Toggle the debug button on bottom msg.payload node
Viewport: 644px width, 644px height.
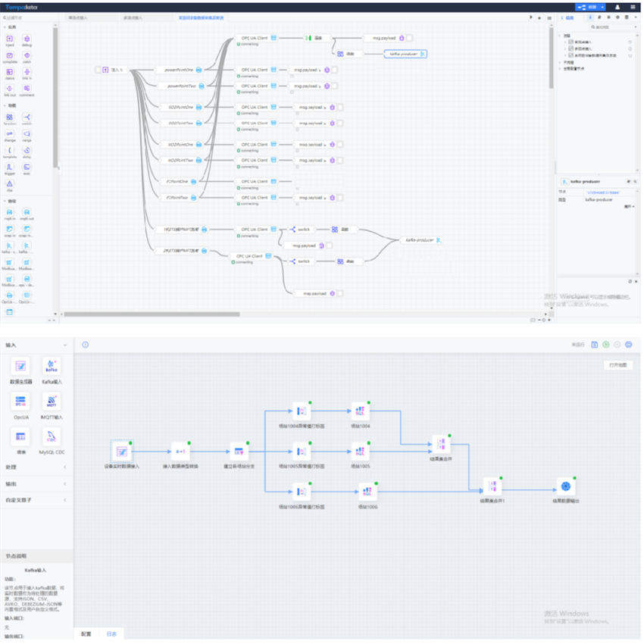[339, 293]
